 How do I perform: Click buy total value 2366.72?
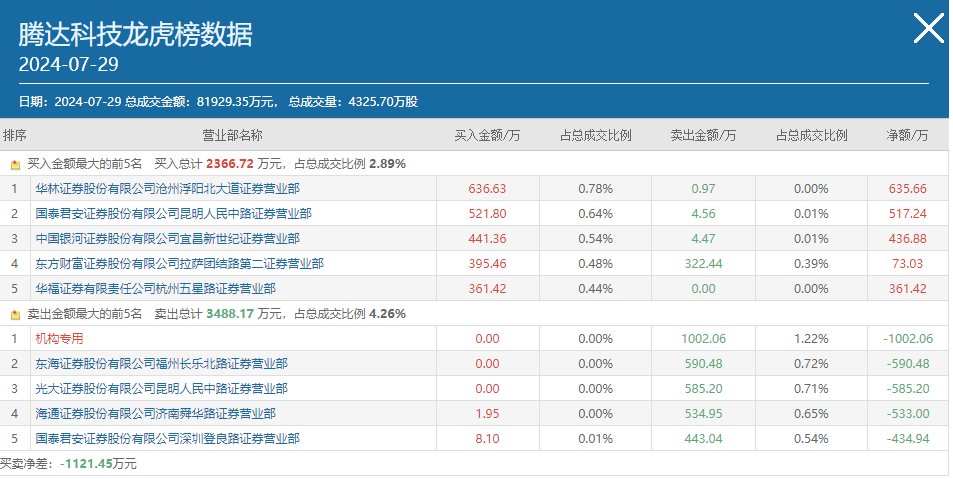pyautogui.click(x=230, y=164)
